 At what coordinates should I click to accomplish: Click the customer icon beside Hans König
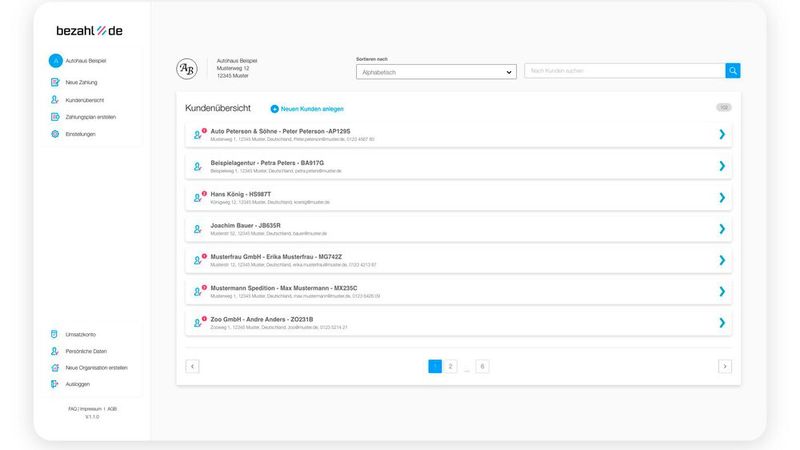pos(197,197)
